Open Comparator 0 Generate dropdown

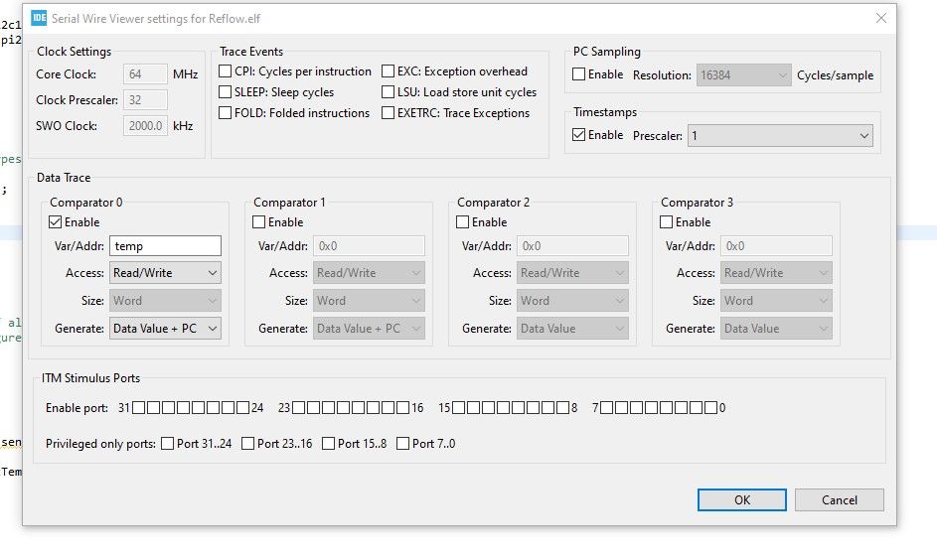(x=166, y=329)
